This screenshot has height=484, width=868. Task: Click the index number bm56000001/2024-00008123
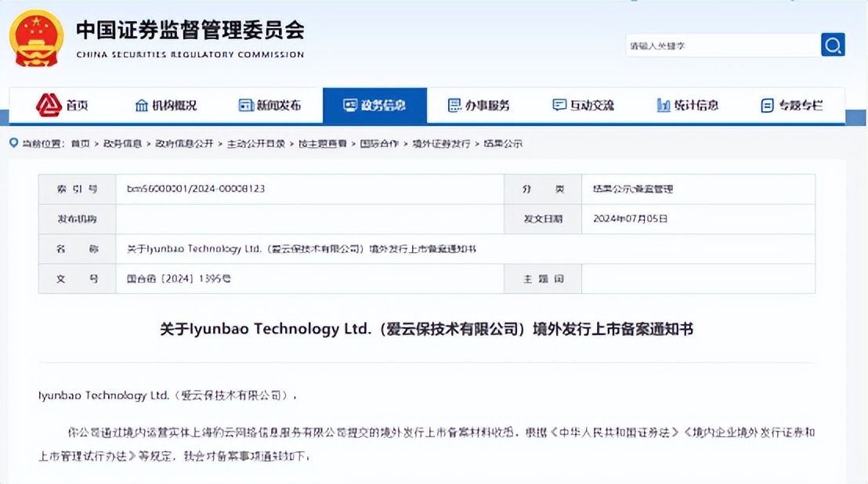click(196, 189)
